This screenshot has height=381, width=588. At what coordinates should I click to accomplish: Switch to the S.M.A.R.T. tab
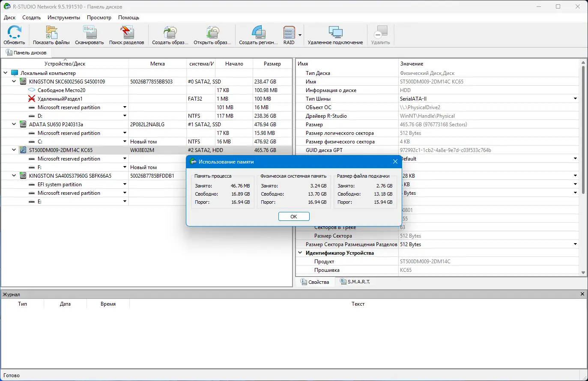point(355,282)
